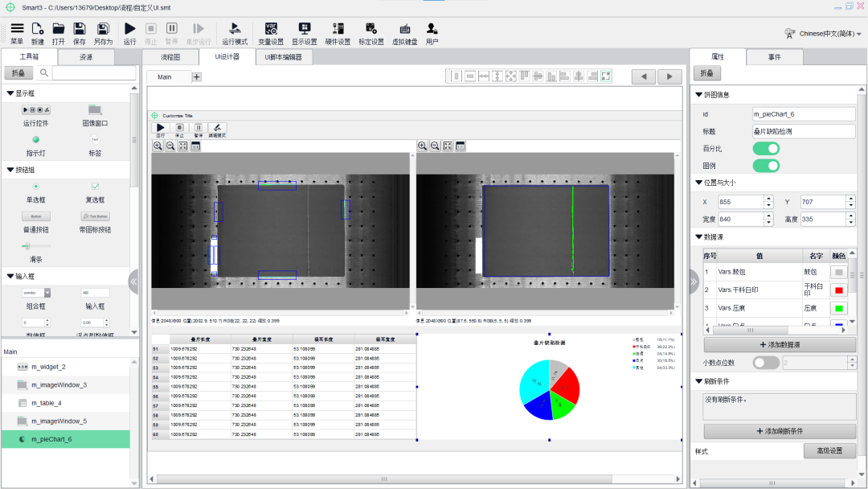Switch to the 流程图 tab

coord(170,57)
